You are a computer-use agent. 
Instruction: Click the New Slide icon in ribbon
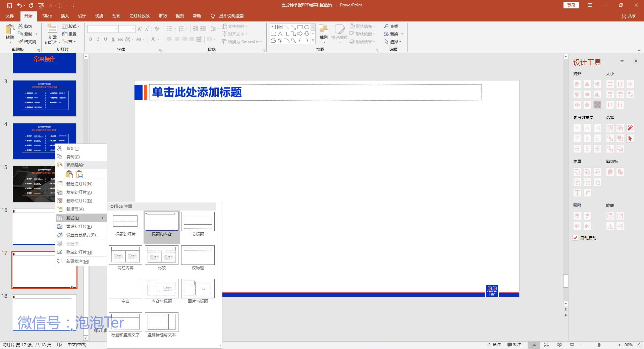click(x=52, y=29)
